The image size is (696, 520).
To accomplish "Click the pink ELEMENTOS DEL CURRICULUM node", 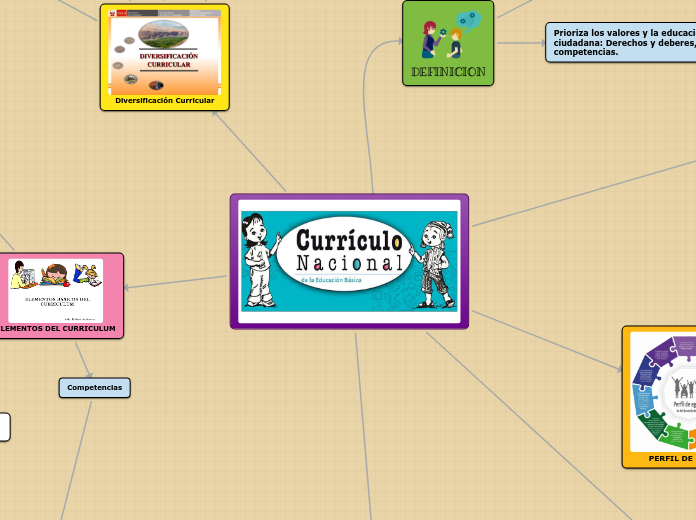I will click(61, 296).
